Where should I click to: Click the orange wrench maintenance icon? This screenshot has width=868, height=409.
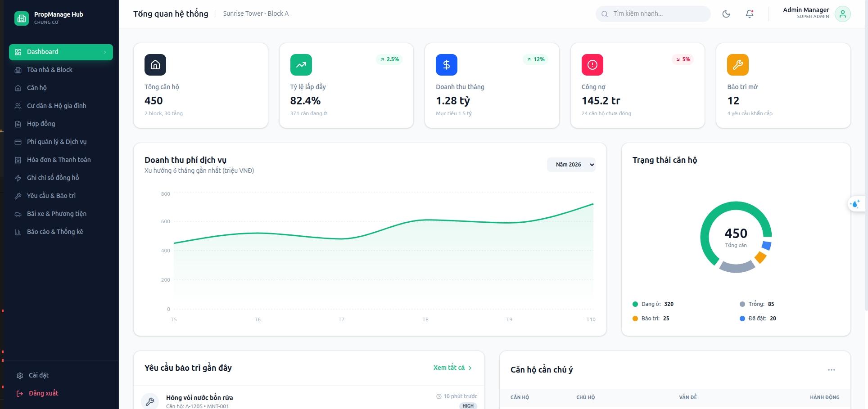click(x=737, y=65)
